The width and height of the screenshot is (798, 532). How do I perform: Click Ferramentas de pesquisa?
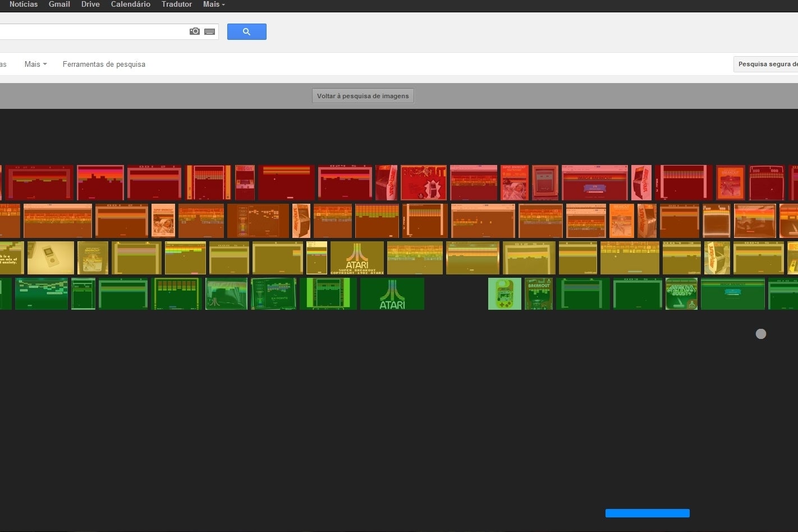tap(104, 65)
